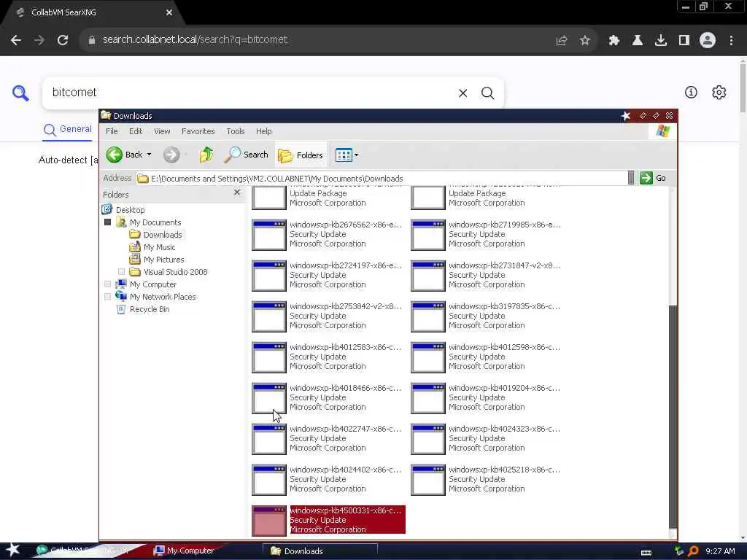Click the address bar path field
The image size is (747, 560).
381,179
